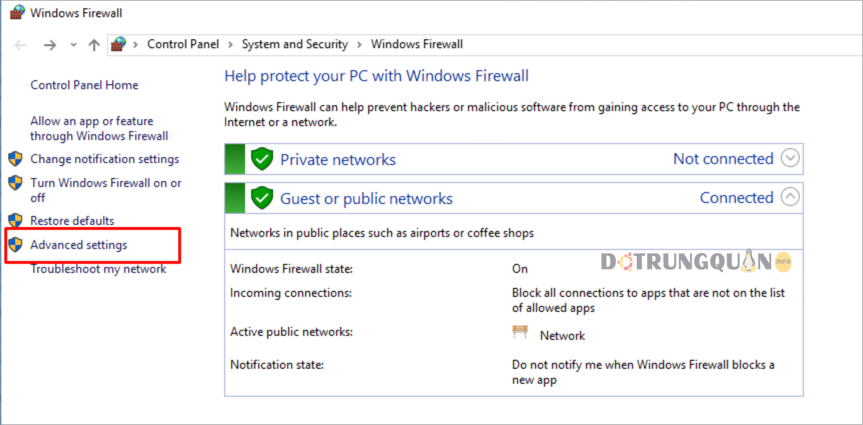Click the Back navigation arrow
Image resolution: width=863 pixels, height=425 pixels.
click(20, 45)
